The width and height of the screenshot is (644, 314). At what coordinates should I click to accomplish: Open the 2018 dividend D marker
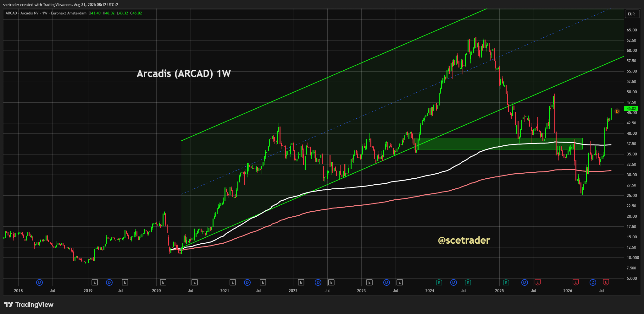pyautogui.click(x=40, y=282)
